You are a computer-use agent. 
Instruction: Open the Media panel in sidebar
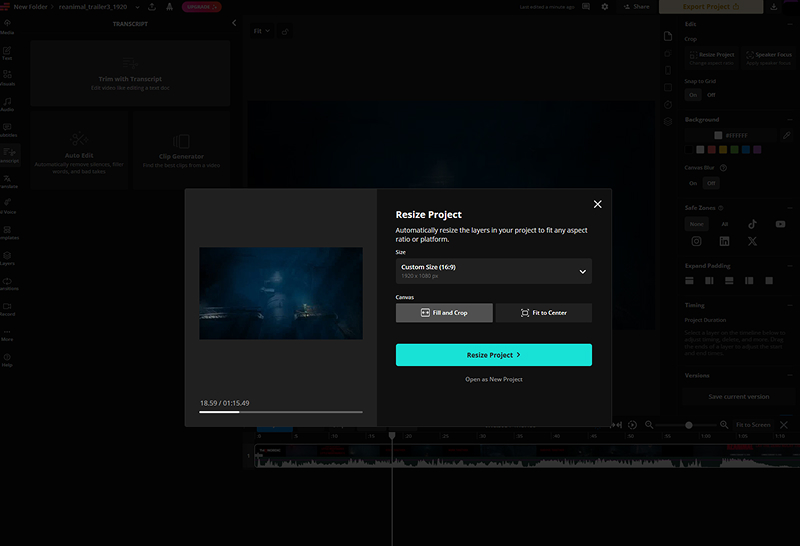click(x=8, y=24)
